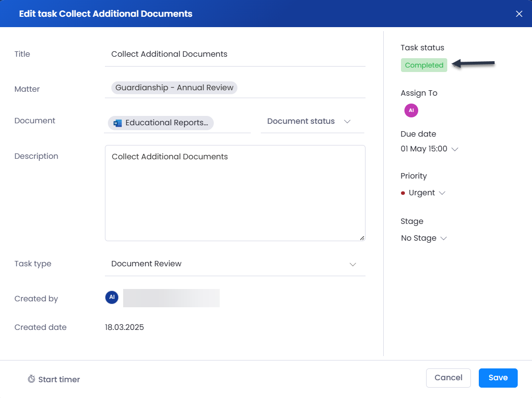This screenshot has height=398, width=532.
Task: Click the Priority label
Action: pyautogui.click(x=414, y=176)
